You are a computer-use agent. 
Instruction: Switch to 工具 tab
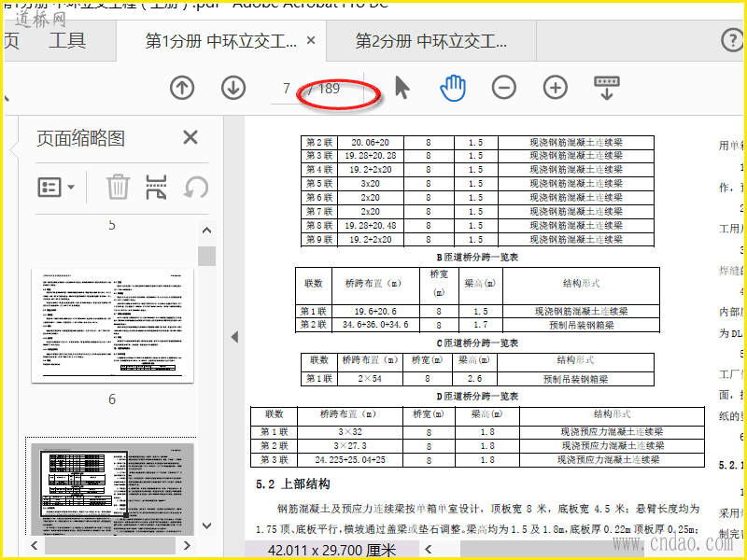(x=67, y=40)
